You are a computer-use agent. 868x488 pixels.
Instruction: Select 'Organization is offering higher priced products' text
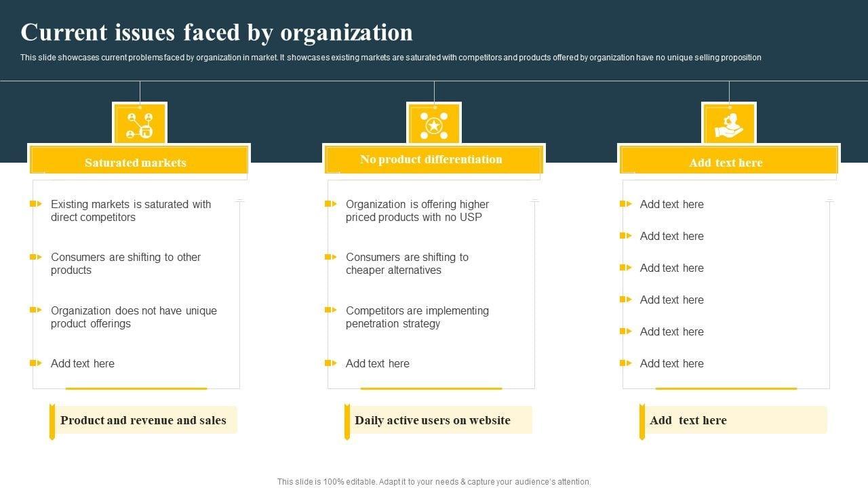click(x=417, y=211)
